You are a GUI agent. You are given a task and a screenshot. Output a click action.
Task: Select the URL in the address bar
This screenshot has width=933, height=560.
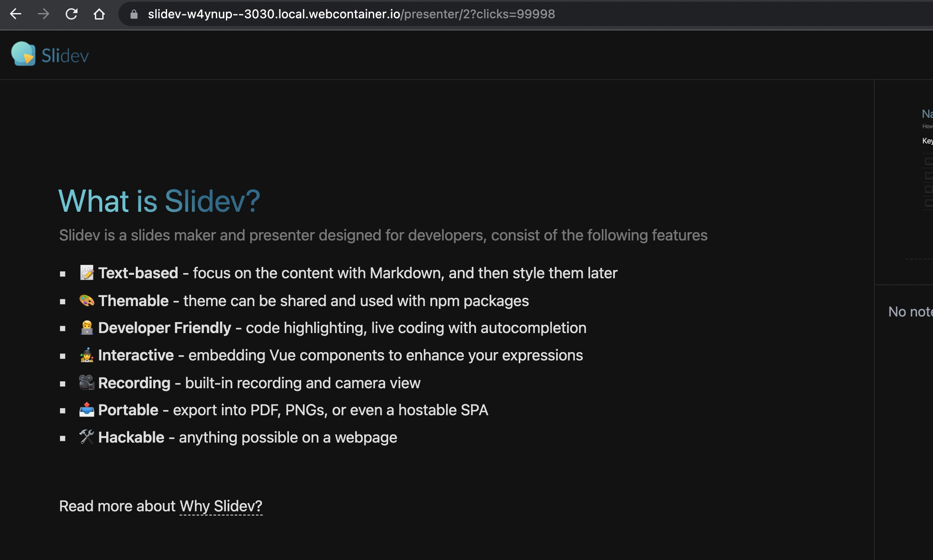(348, 14)
